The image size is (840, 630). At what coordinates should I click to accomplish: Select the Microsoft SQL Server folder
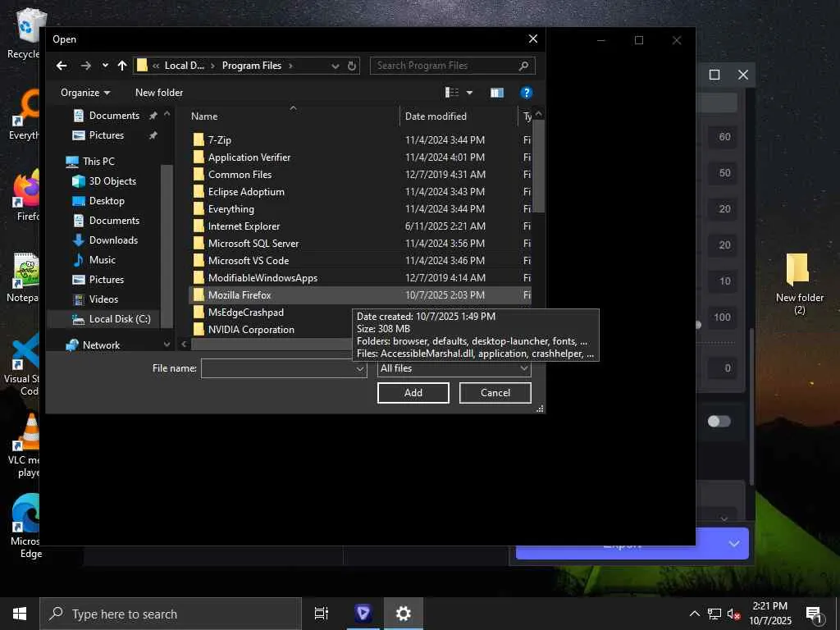pos(253,244)
